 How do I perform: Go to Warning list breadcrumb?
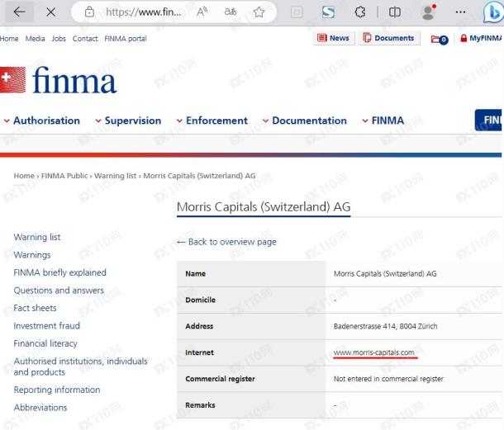[x=115, y=176]
